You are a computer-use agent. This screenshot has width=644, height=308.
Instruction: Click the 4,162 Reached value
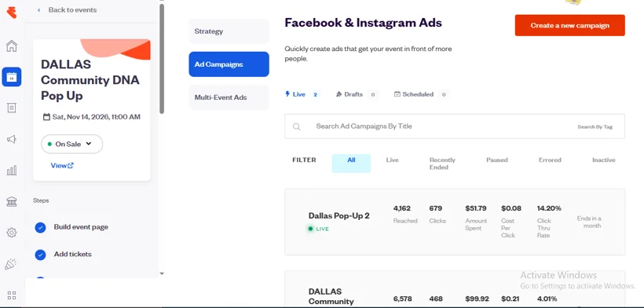tap(401, 209)
